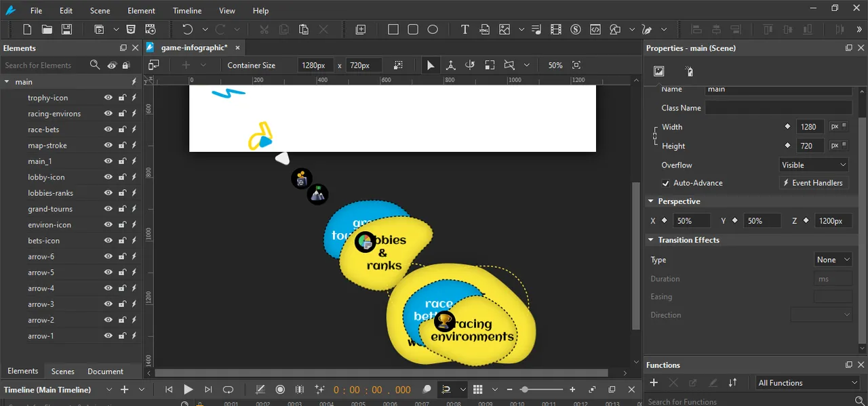Collapse the main tree node
868x406 pixels.
(x=7, y=81)
